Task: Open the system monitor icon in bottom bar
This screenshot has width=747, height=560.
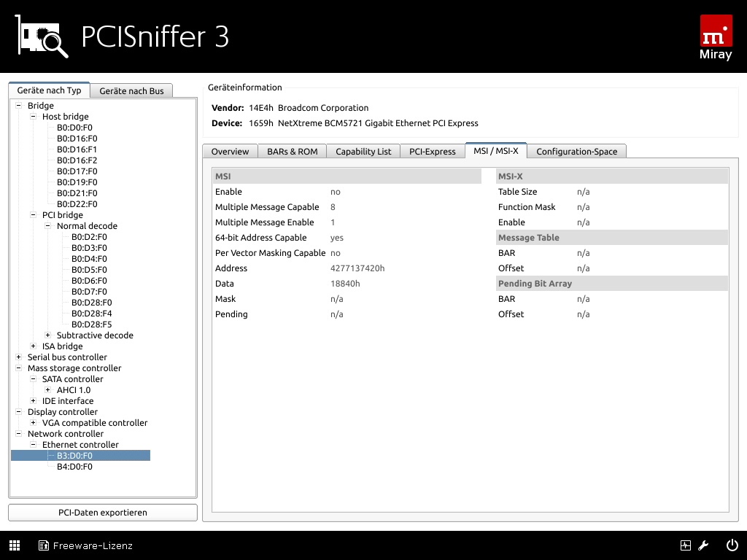Action: 686,545
